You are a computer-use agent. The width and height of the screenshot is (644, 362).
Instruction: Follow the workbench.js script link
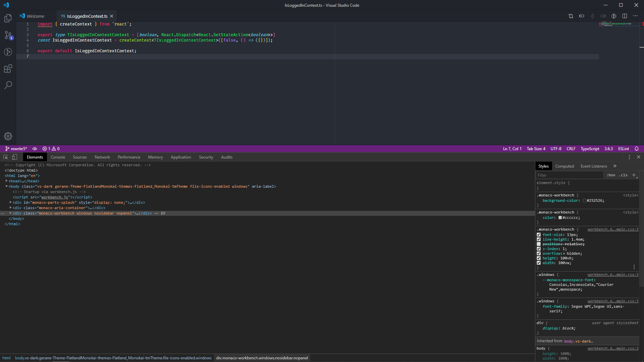(55, 197)
